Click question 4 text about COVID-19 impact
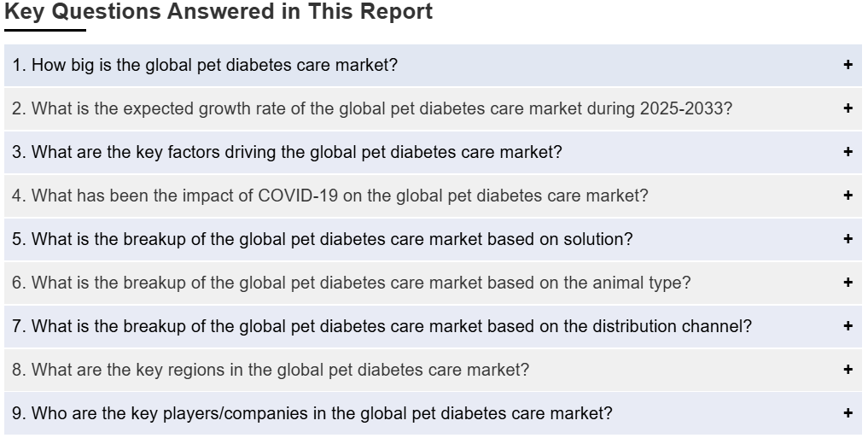The image size is (868, 438). tap(330, 196)
